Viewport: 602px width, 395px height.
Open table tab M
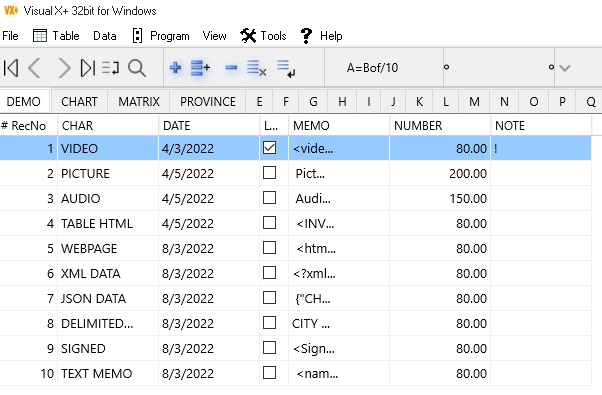(474, 102)
